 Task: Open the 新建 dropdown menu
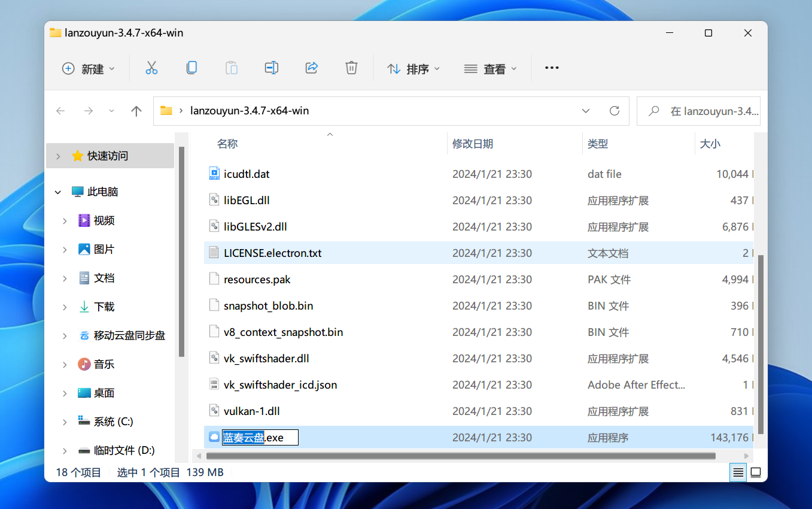coord(89,69)
